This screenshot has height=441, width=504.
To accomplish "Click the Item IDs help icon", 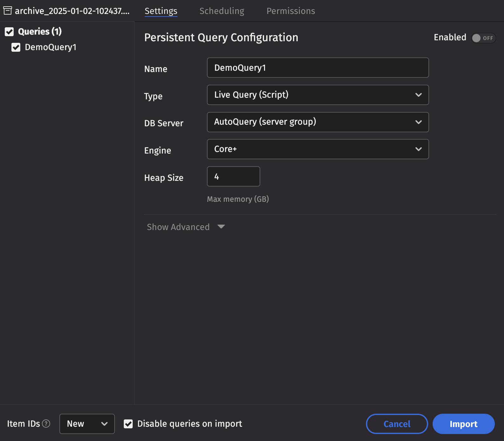I will 46,424.
